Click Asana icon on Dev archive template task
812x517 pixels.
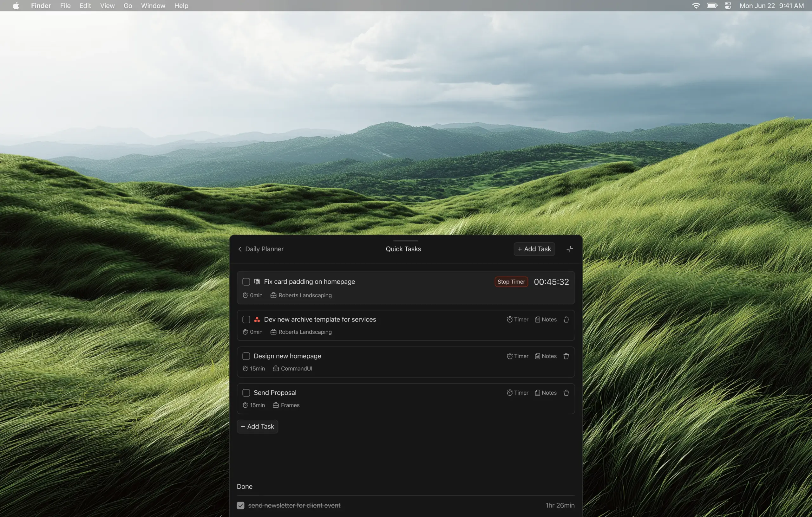(x=257, y=320)
